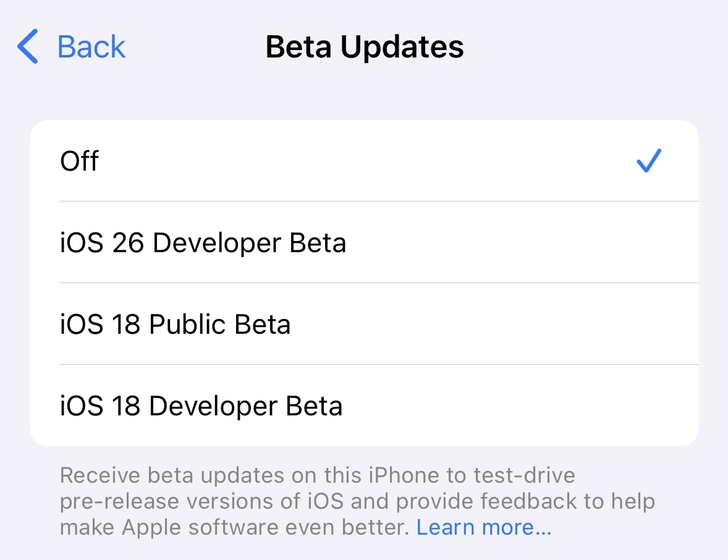Viewport: 728px width, 560px height.
Task: Click the Beta Updates page title
Action: [365, 47]
